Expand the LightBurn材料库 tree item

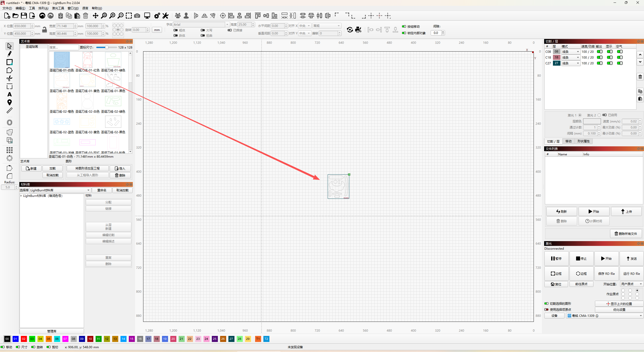[x=21, y=196]
